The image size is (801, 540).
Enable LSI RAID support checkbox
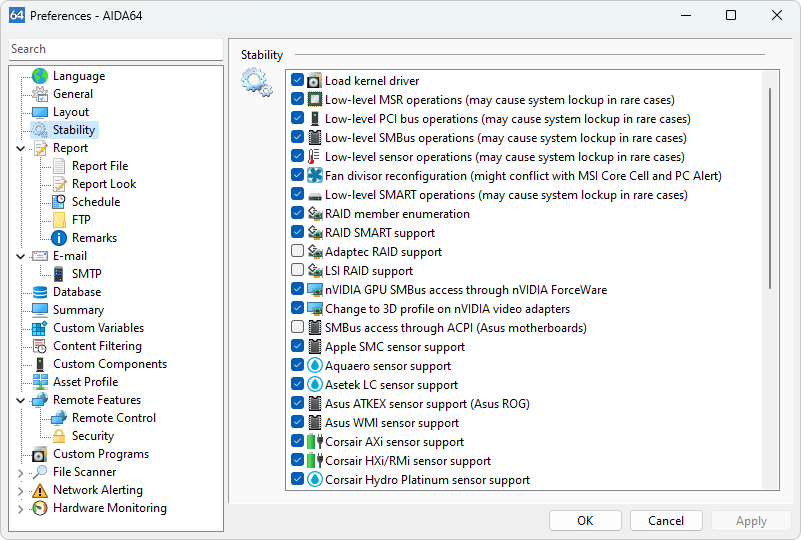tap(297, 270)
